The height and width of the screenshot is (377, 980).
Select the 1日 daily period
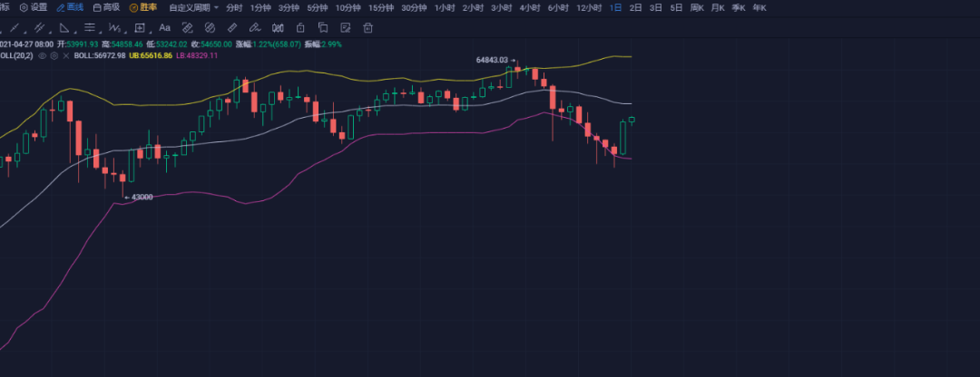615,7
